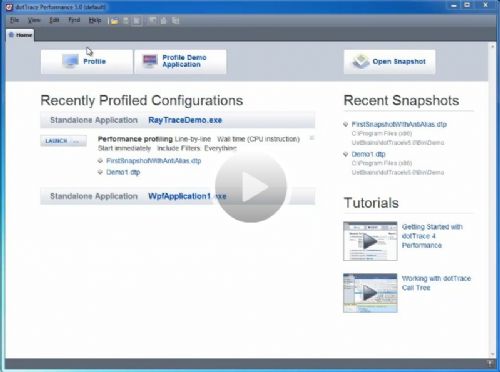Open the File menu
500x372 pixels.
coord(14,20)
